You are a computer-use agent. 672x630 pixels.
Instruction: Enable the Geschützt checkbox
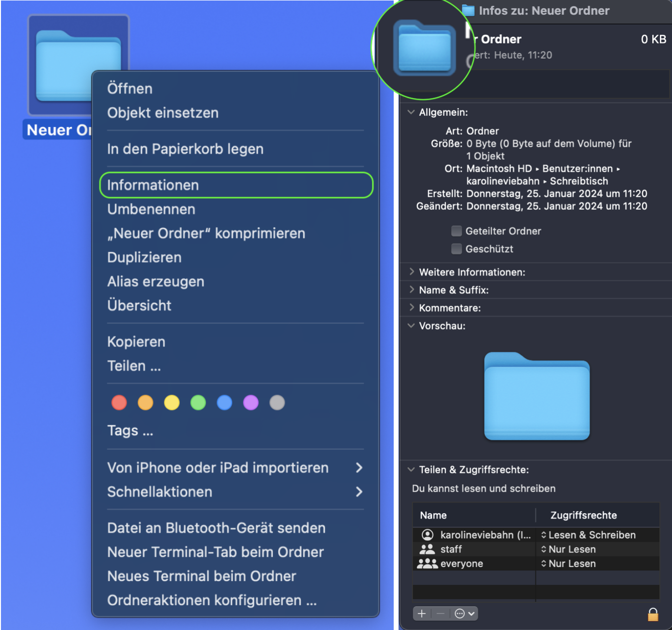coord(456,249)
